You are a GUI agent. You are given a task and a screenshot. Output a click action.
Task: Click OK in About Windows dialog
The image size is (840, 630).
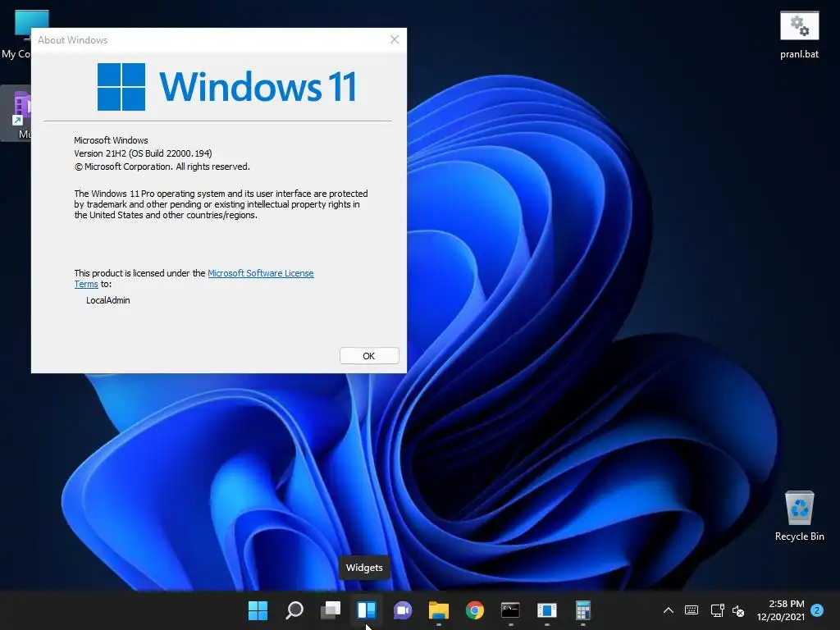[x=369, y=356]
